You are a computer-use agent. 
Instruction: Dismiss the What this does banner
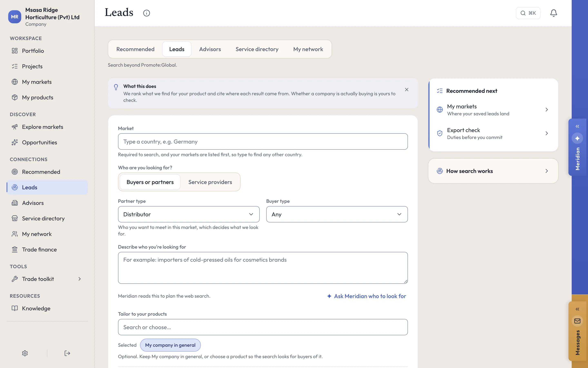[x=406, y=90]
